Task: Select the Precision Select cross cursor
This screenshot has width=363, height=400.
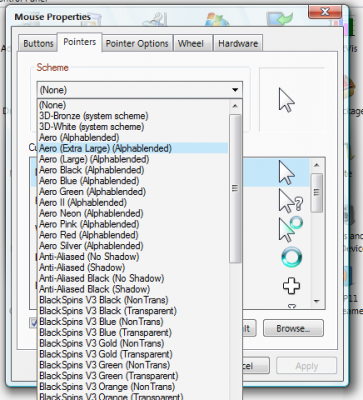Action: pyautogui.click(x=291, y=286)
